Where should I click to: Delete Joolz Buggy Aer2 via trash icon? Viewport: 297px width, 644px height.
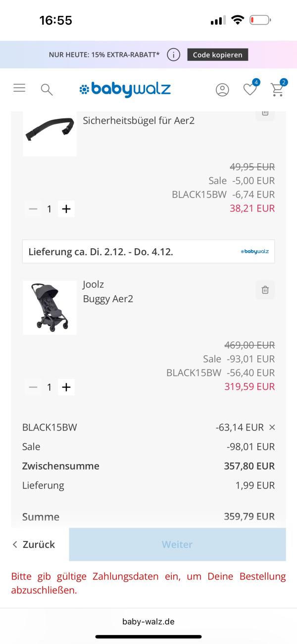click(265, 290)
